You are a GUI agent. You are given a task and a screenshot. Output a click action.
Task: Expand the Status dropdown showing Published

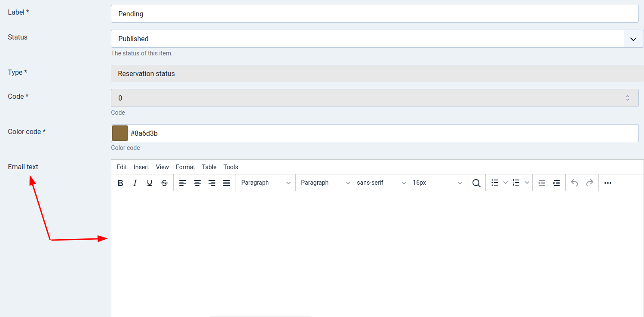point(633,39)
